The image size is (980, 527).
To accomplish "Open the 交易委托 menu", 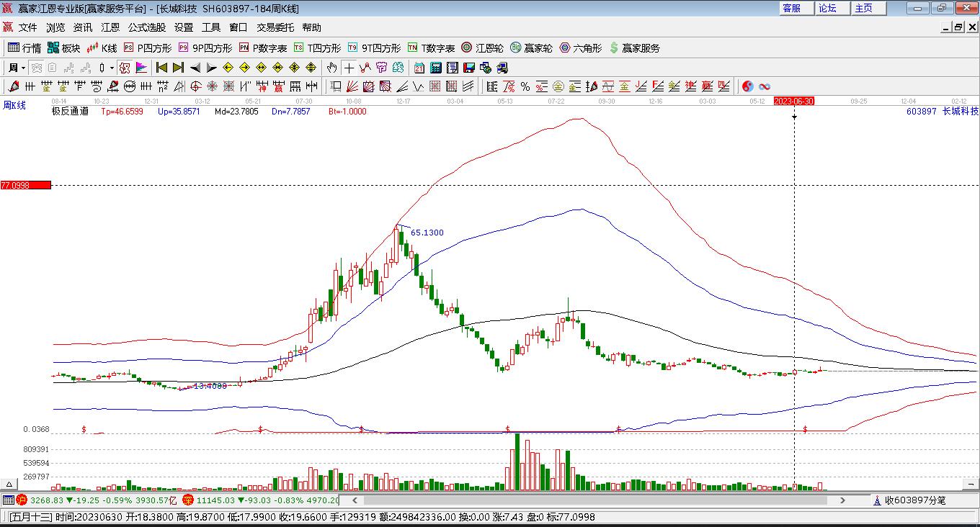I will point(275,27).
